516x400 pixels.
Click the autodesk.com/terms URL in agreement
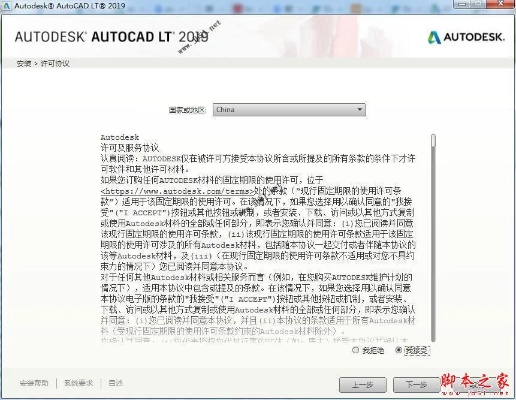point(177,191)
